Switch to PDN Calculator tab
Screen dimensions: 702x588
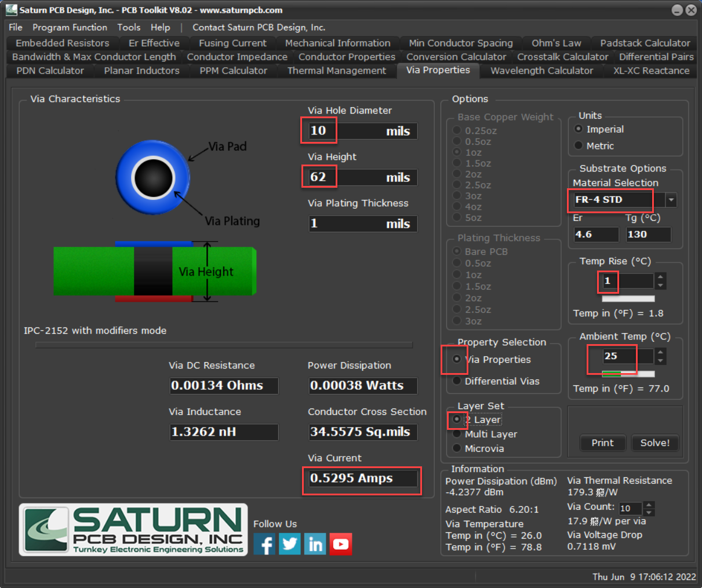tap(50, 71)
